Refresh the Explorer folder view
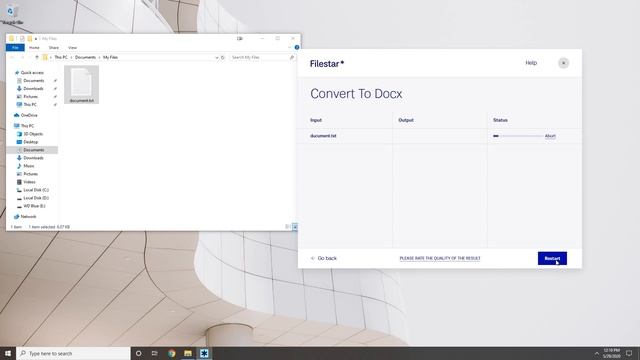640x360 pixels. tap(223, 58)
